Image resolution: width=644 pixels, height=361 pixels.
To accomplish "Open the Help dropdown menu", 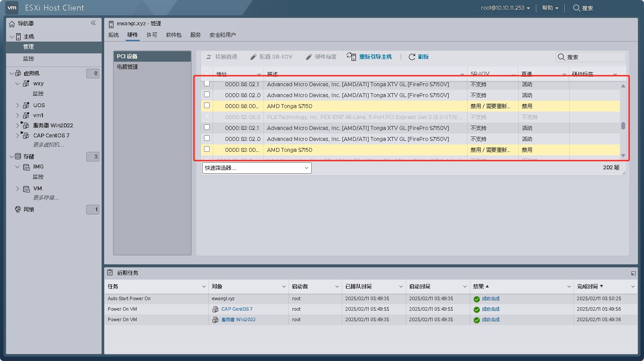I will click(x=550, y=8).
